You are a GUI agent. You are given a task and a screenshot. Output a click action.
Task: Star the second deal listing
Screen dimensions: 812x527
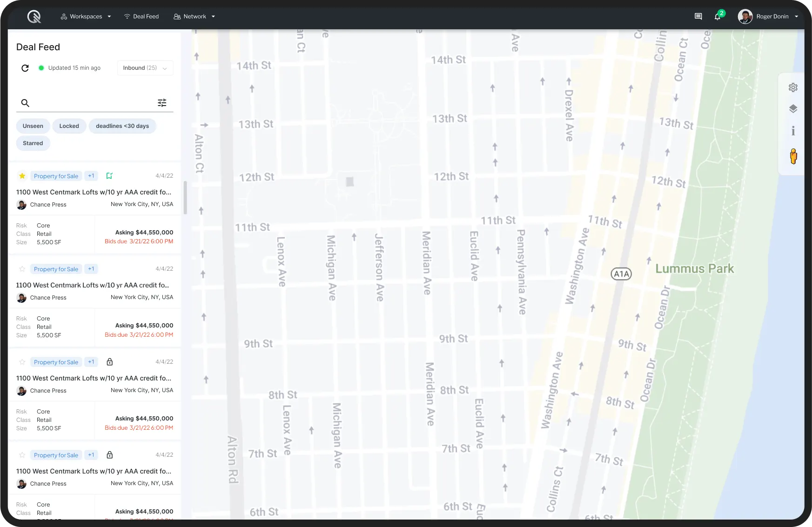[x=22, y=269]
